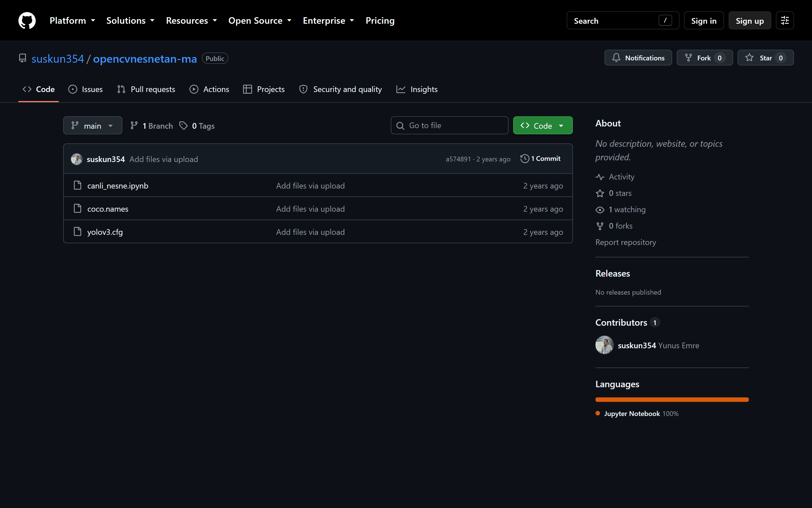Open the appearance settings icon button

coord(784,21)
